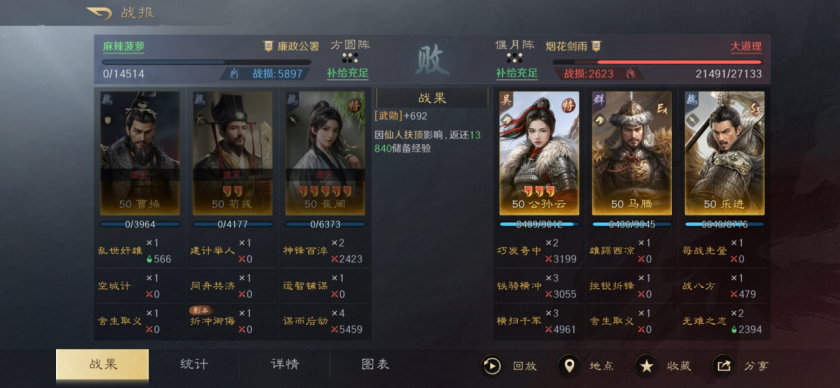Open the 图表 tab
840x388 pixels.
(x=375, y=365)
